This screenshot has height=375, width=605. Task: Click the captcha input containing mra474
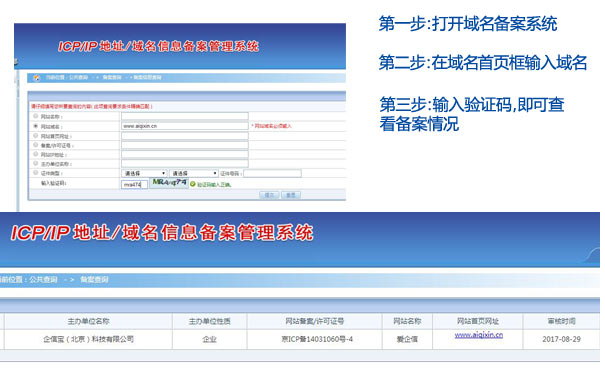click(x=134, y=184)
